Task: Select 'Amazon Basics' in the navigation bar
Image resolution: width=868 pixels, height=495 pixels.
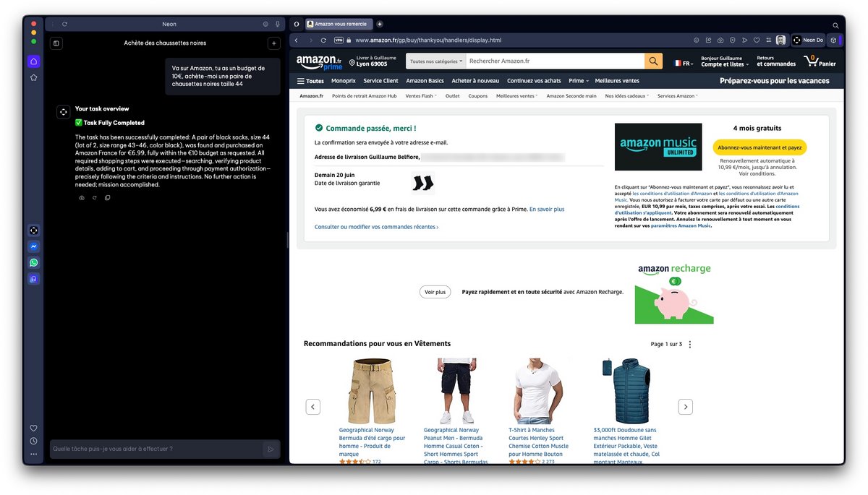Action: coord(425,81)
